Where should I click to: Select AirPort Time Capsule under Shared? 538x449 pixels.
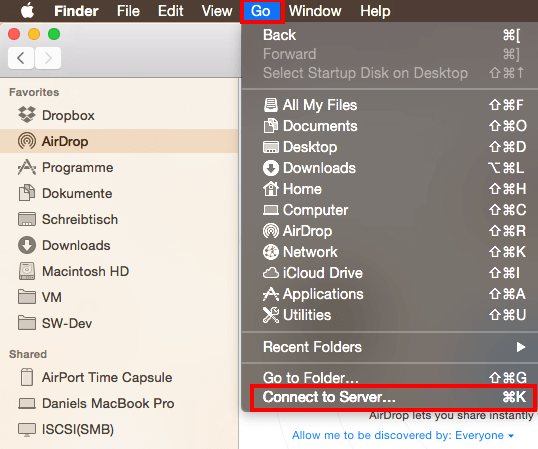(x=107, y=377)
